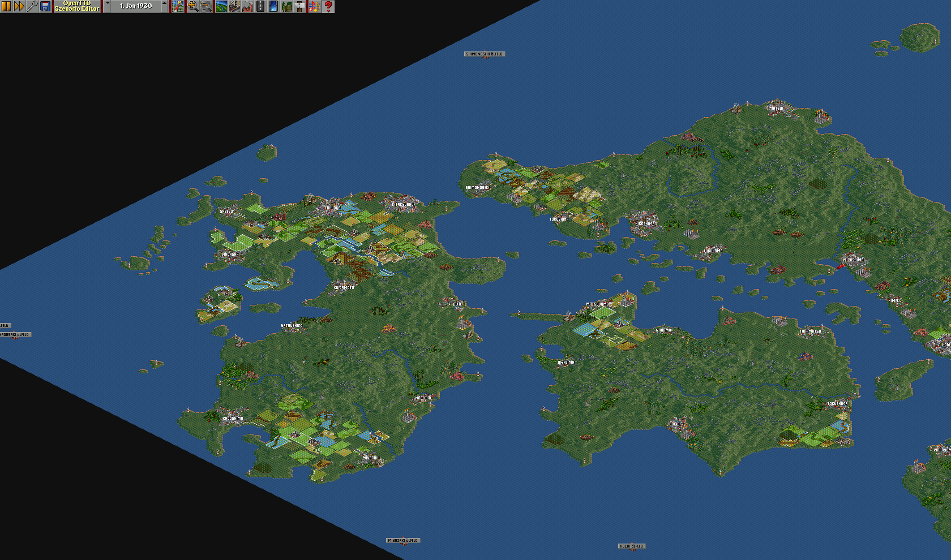Open the waterway construction tool
Image resolution: width=951 pixels, height=560 pixels.
(273, 6)
